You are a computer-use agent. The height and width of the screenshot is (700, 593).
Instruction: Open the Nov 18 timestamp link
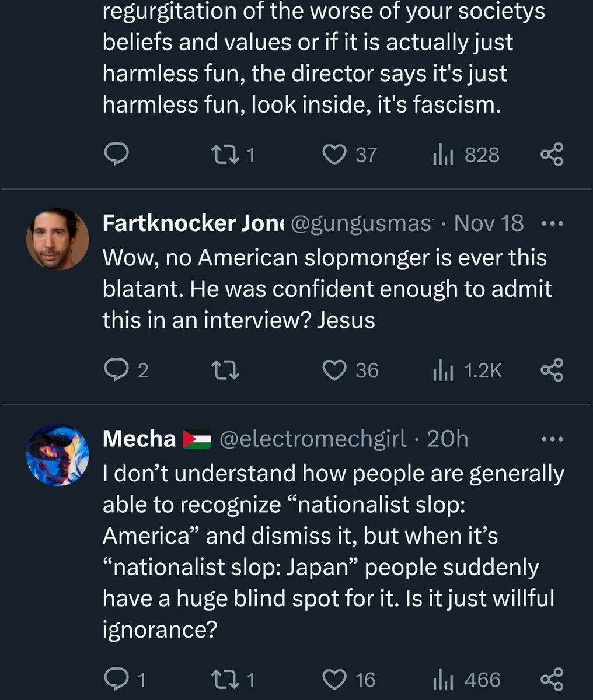(x=489, y=223)
